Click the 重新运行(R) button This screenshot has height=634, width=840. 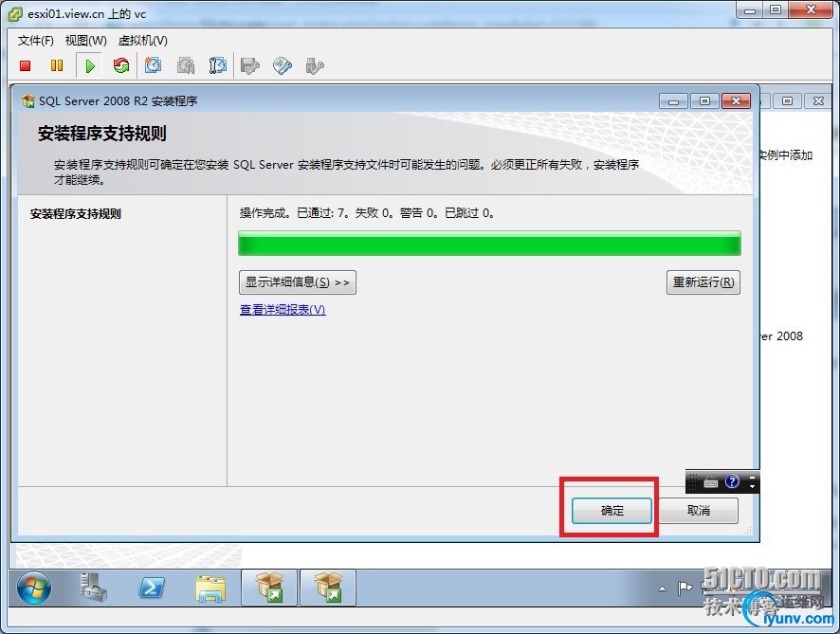tap(703, 282)
